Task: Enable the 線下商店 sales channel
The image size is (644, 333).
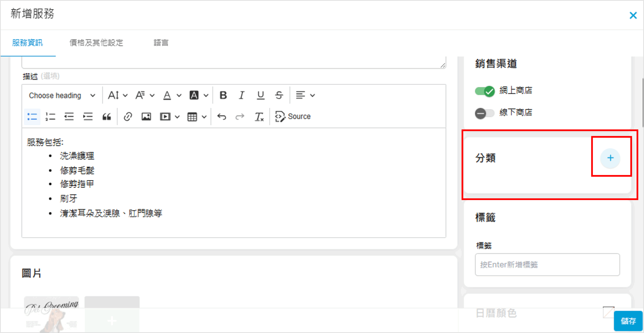Action: point(485,113)
